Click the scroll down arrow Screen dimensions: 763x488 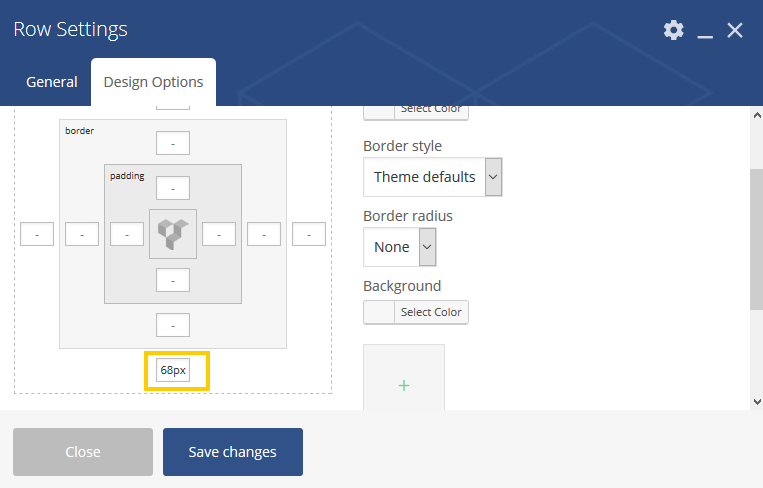pyautogui.click(x=757, y=401)
